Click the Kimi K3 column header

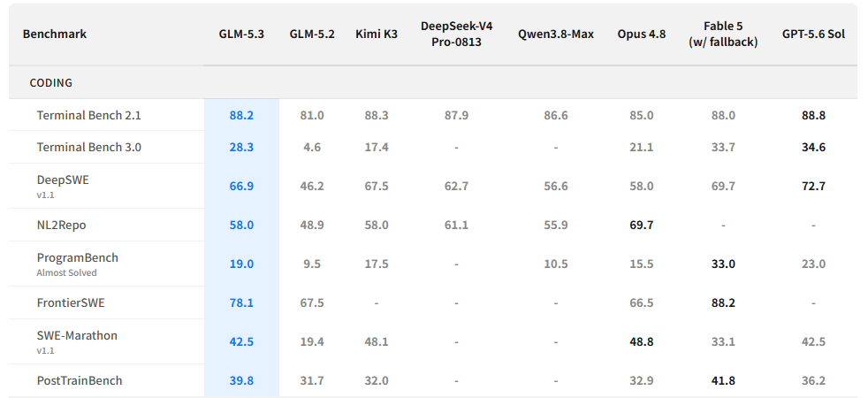[377, 34]
